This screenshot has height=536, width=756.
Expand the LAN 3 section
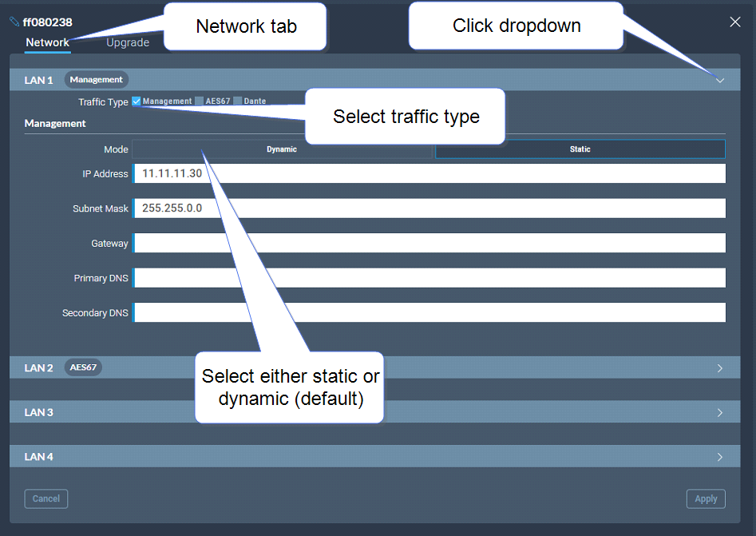click(720, 412)
